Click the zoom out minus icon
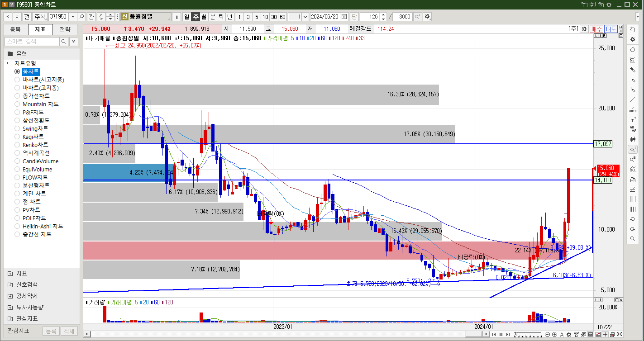 [547, 334]
